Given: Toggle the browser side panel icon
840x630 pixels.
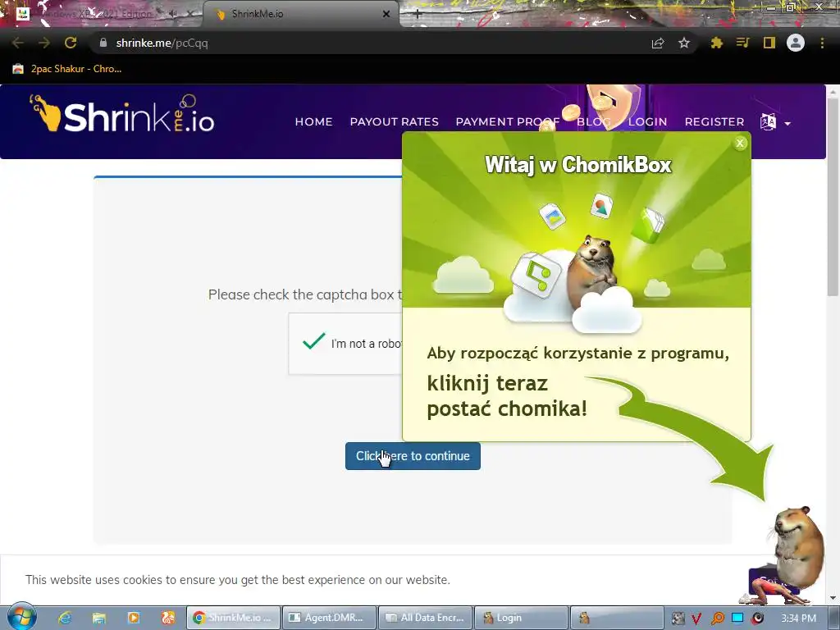Looking at the screenshot, I should (769, 43).
